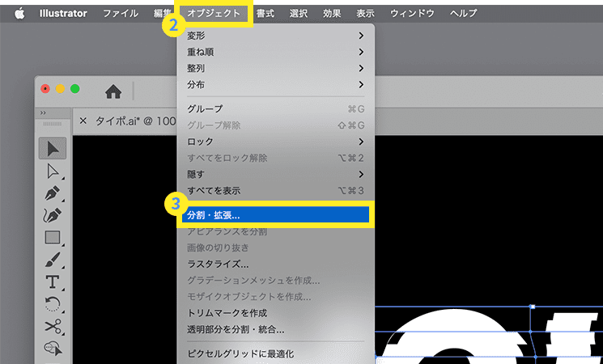Choose グループ menu item
Viewport: 603px width, 364px height.
[275, 109]
